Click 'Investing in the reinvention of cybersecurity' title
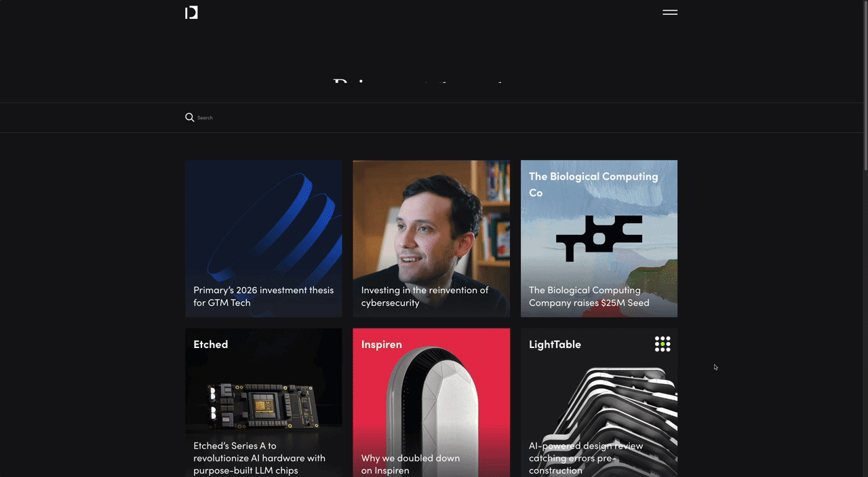868x477 pixels. click(x=425, y=297)
